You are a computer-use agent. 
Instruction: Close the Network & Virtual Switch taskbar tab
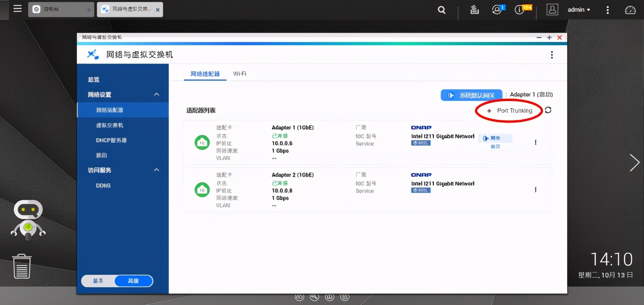pos(157,9)
